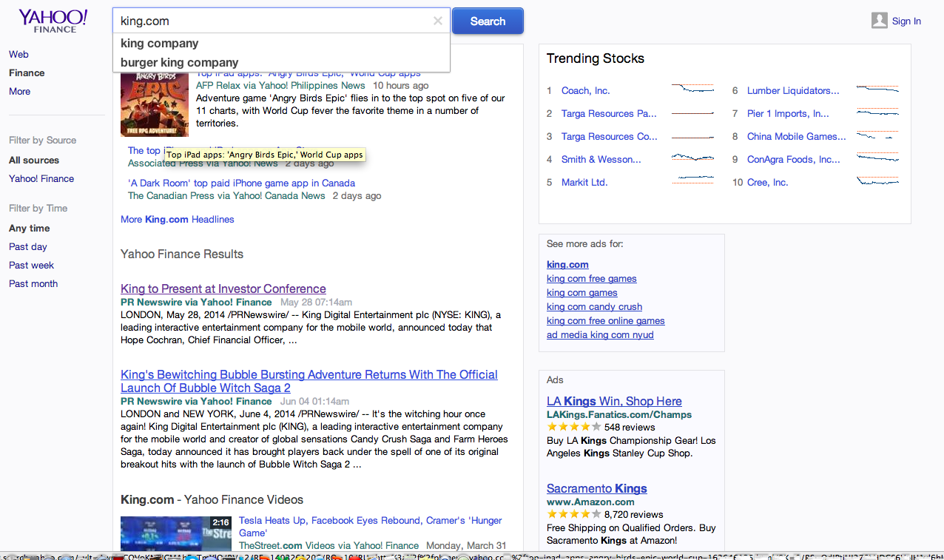Open trending stock Pier 1 Imports, In...
Screen dimensions: 944x560
click(788, 113)
